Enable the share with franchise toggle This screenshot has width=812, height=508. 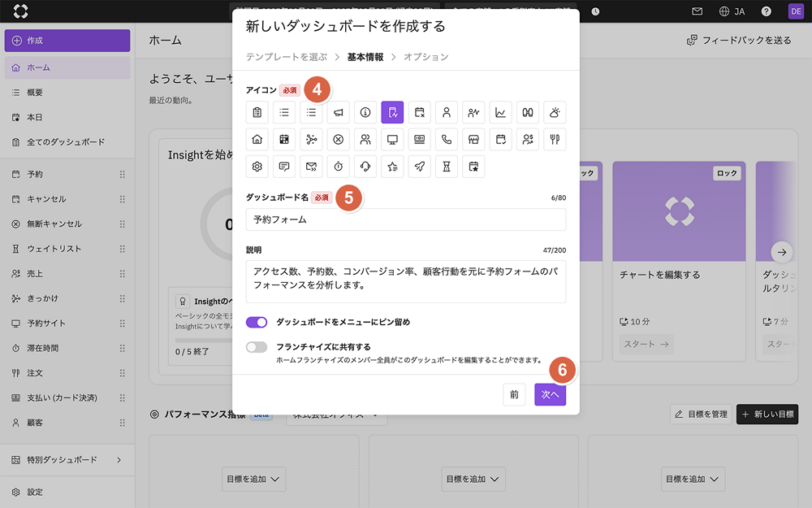257,347
